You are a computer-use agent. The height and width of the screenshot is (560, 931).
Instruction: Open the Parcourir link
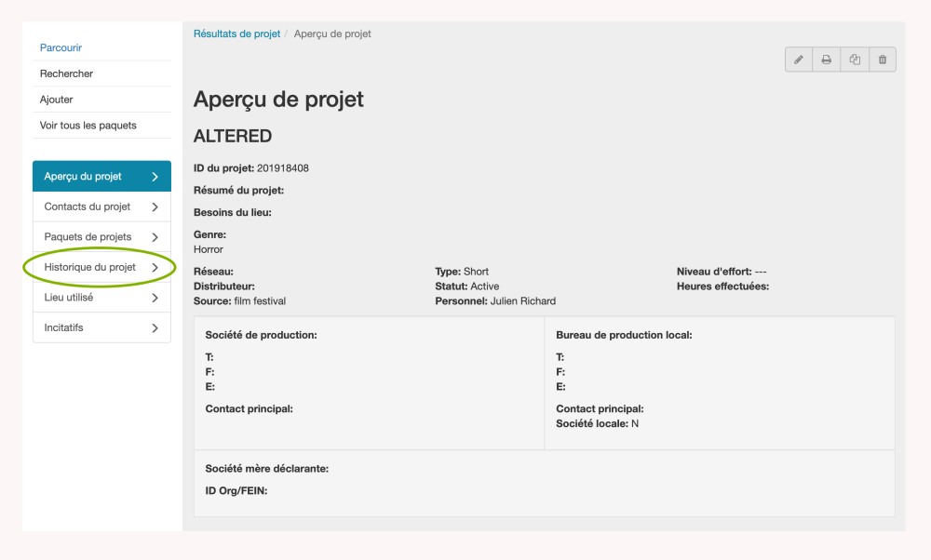point(61,47)
